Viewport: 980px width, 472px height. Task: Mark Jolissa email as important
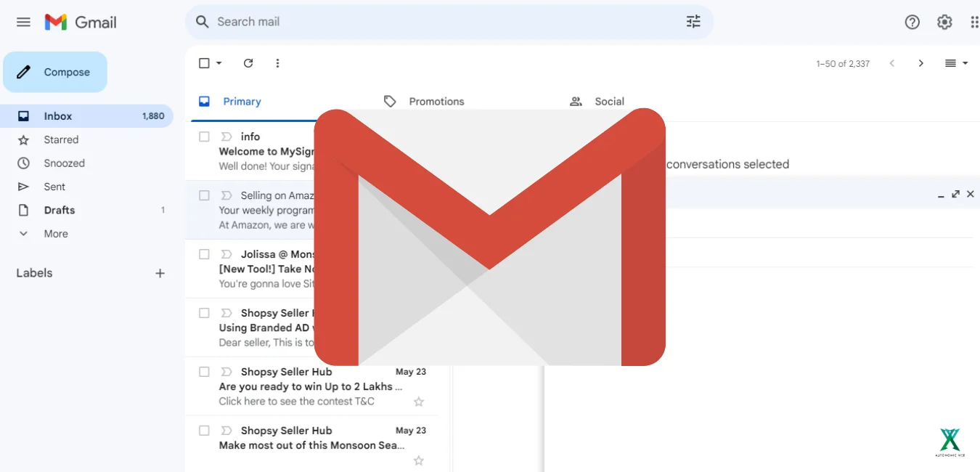[226, 254]
